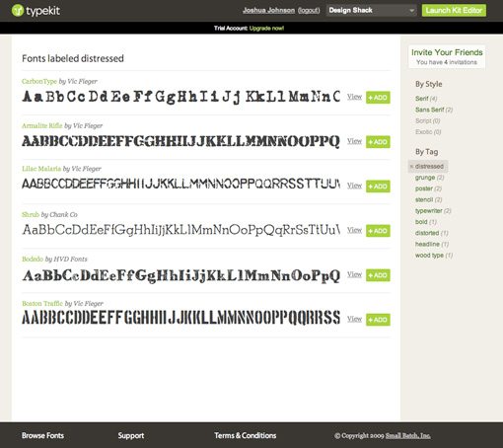Remove the distressed tag filter

click(428, 166)
